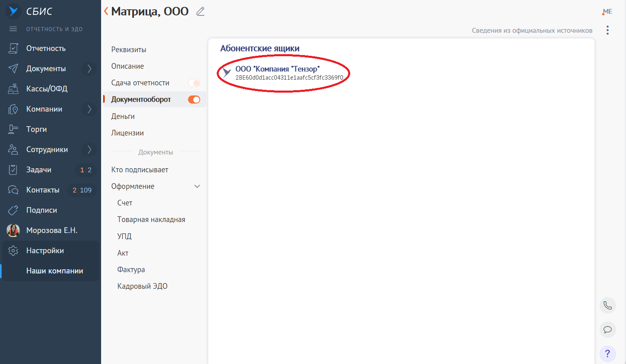Click the Задачи checklist icon

click(x=13, y=169)
